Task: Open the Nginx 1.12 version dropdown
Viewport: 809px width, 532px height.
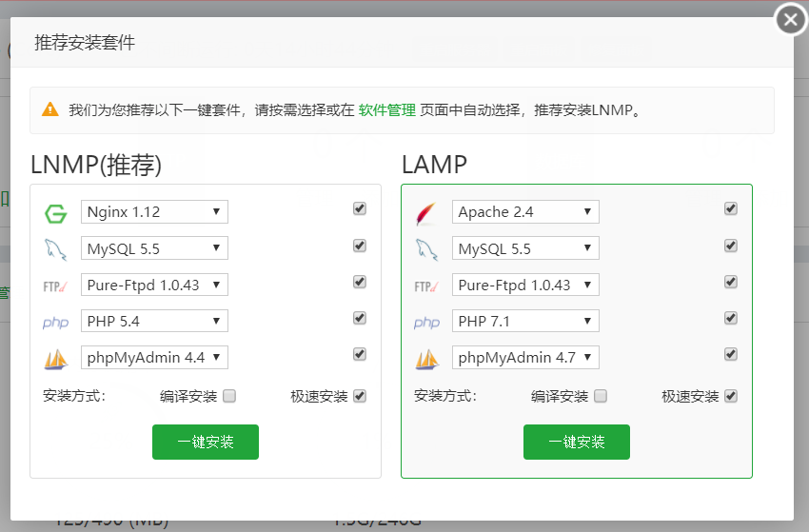Action: (154, 211)
